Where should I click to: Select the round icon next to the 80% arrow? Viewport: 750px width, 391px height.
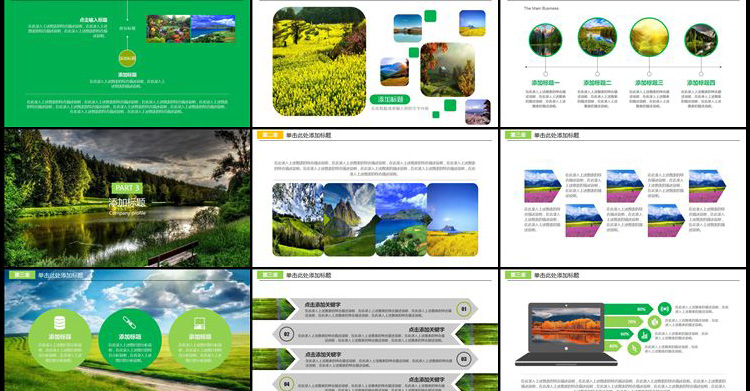[x=664, y=309]
